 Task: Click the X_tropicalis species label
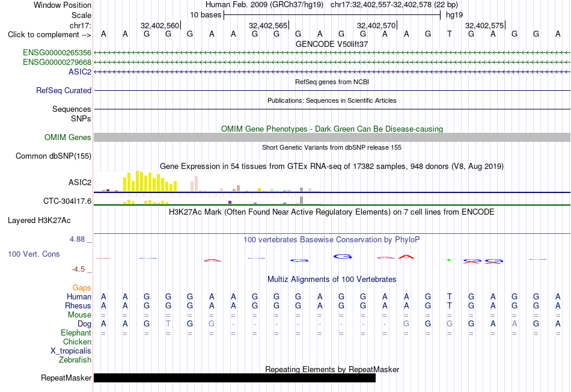coord(71,351)
